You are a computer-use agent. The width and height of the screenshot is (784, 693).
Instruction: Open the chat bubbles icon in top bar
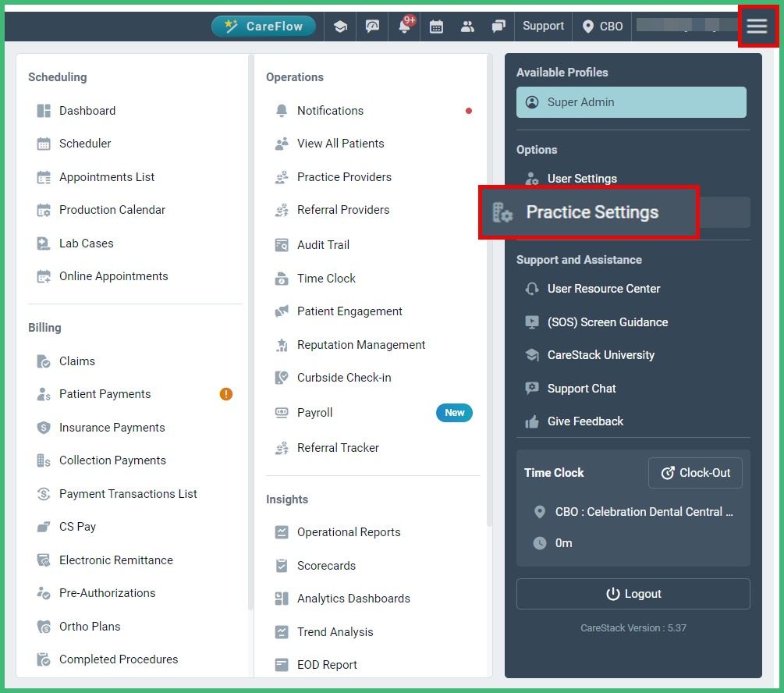click(x=498, y=26)
